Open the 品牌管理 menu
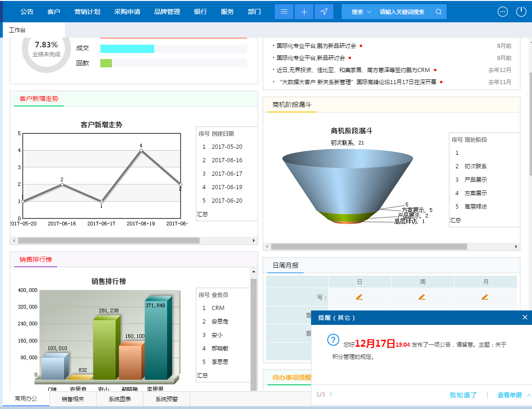532x409 pixels. 167,11
